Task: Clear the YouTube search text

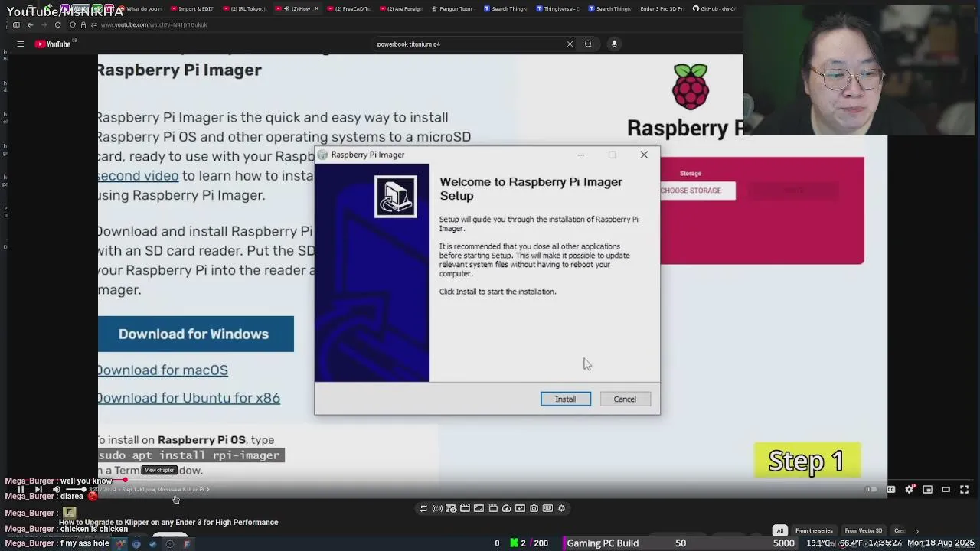Action: point(570,44)
